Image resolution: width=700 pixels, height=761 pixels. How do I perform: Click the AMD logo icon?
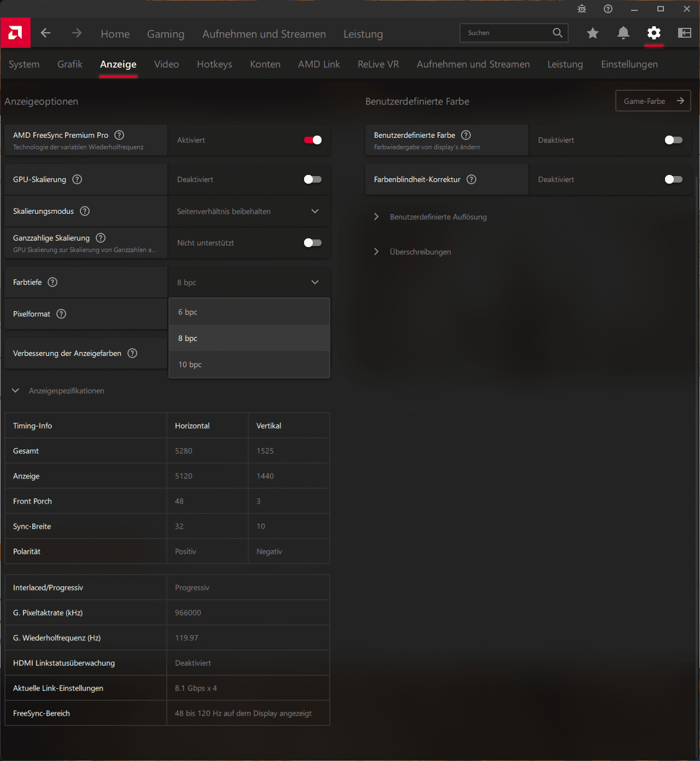tap(15, 33)
